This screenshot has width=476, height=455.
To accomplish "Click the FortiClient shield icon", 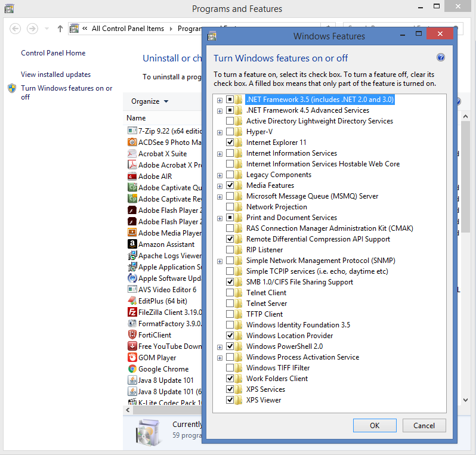I will click(132, 335).
